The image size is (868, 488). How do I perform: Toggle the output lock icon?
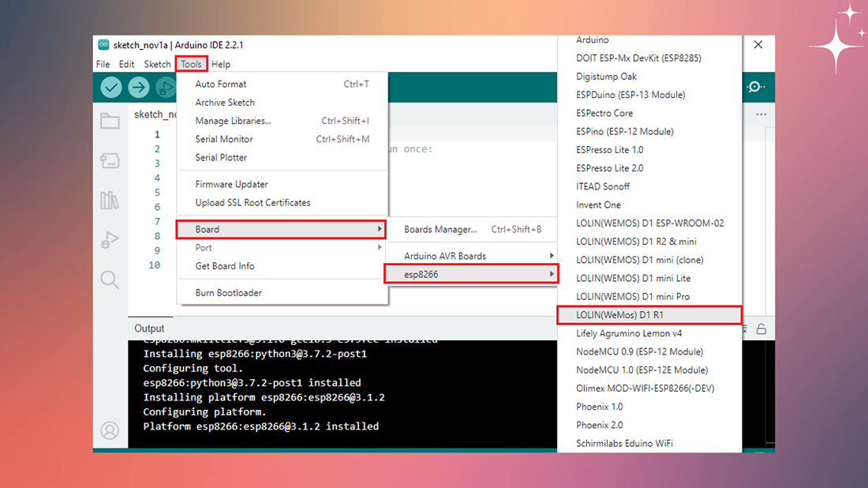(x=761, y=329)
